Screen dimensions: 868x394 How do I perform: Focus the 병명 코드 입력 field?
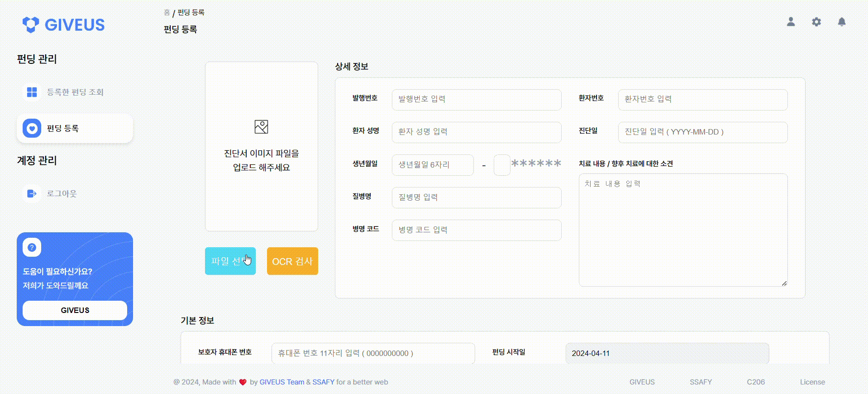click(477, 230)
